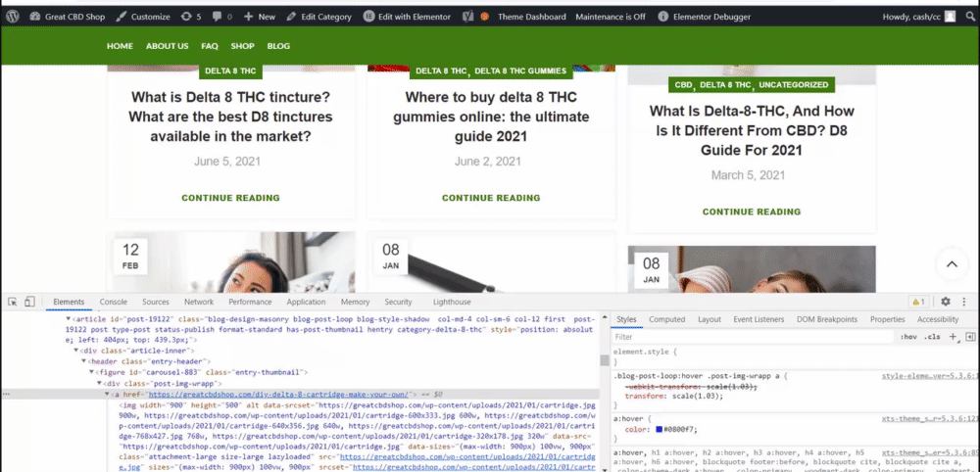
Task: Click the admin bar search magnifier icon
Action: 969,17
